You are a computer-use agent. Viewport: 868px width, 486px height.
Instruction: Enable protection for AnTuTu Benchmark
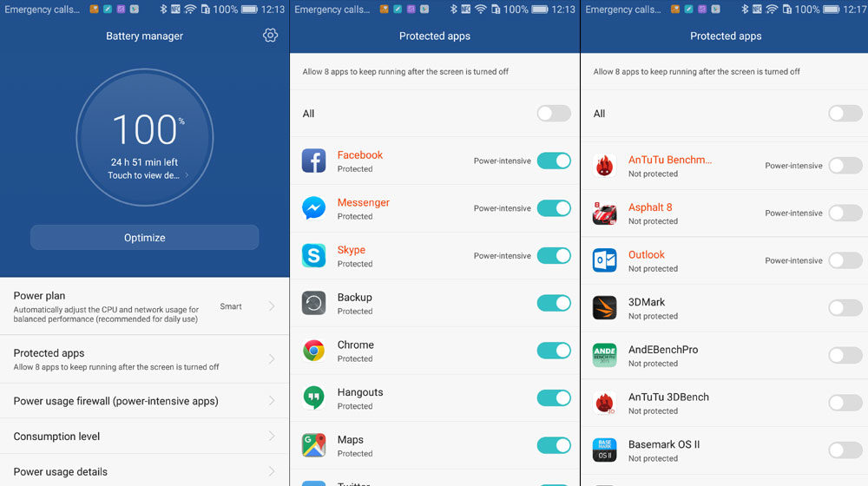pyautogui.click(x=845, y=166)
